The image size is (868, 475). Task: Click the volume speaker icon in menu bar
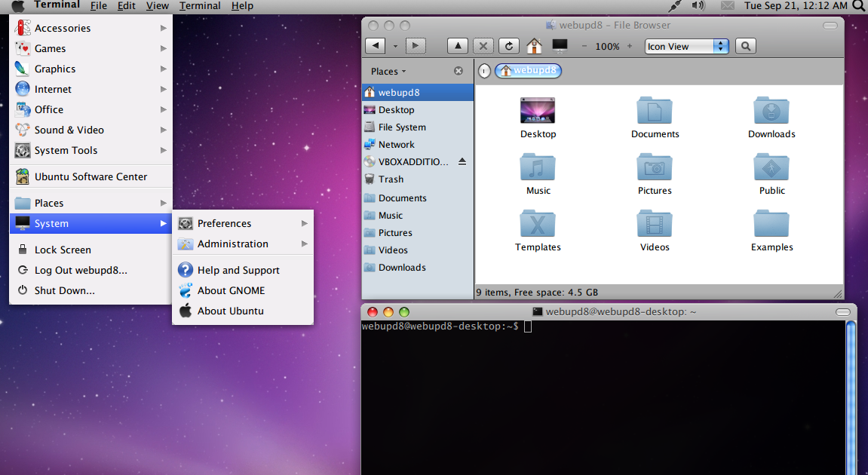coord(698,6)
